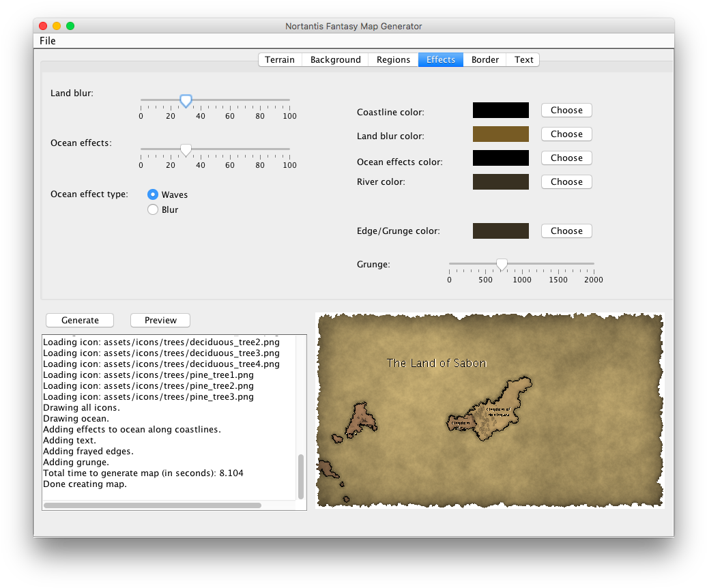Click the Grunge slider handle
This screenshot has width=707, height=588.
click(x=502, y=264)
